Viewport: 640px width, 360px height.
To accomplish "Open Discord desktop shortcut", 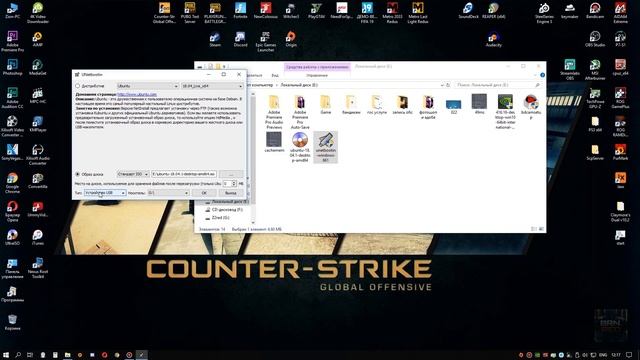I will (240, 39).
